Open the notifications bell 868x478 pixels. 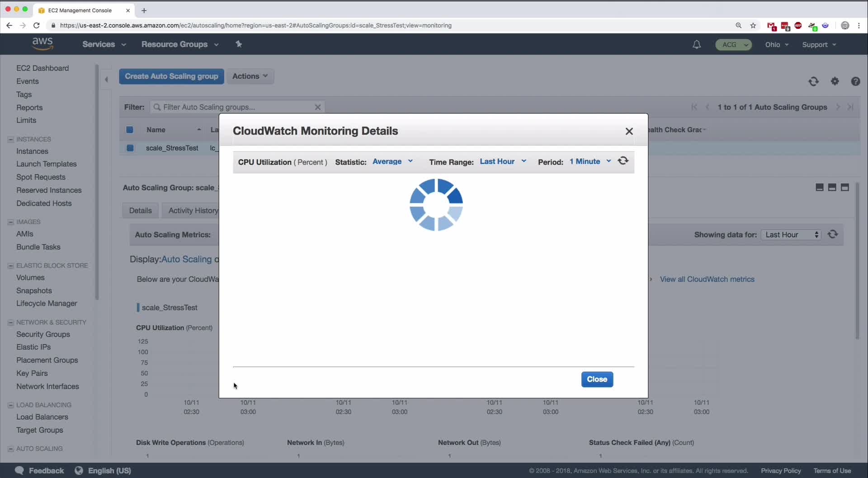[x=697, y=44]
